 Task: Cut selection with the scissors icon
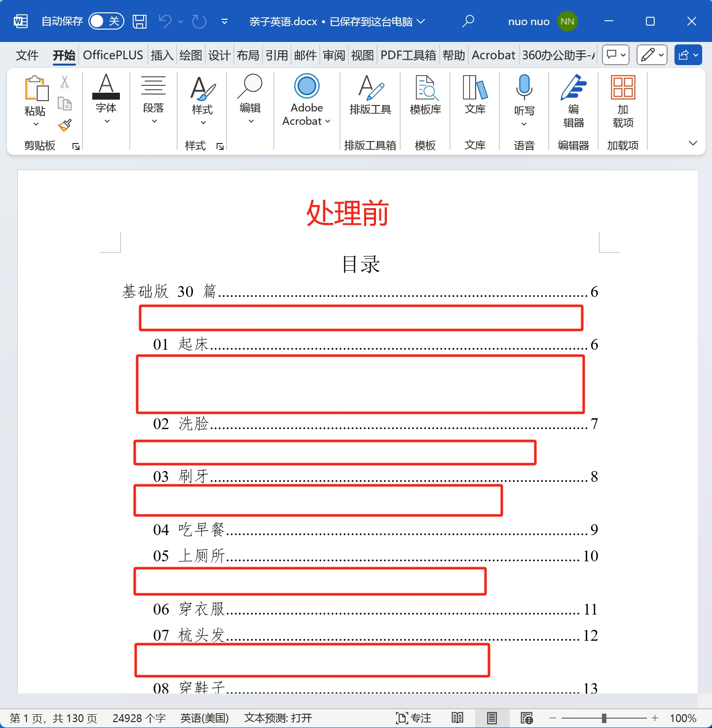click(65, 81)
